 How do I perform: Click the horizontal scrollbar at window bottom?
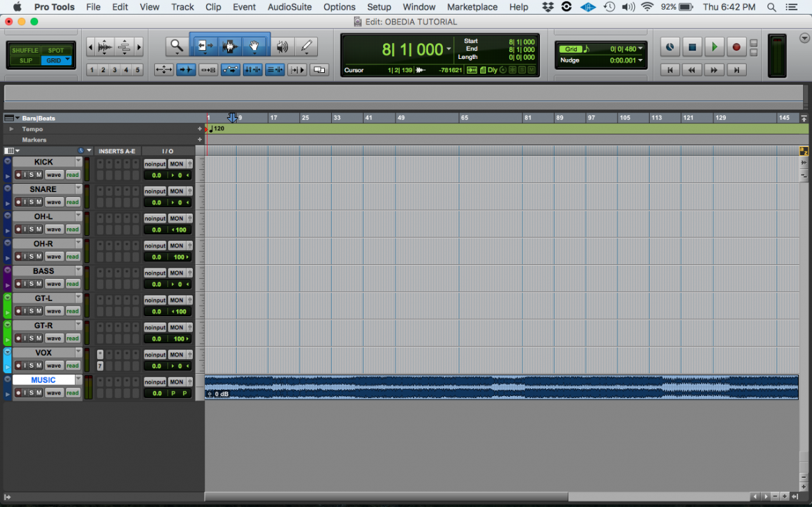389,496
